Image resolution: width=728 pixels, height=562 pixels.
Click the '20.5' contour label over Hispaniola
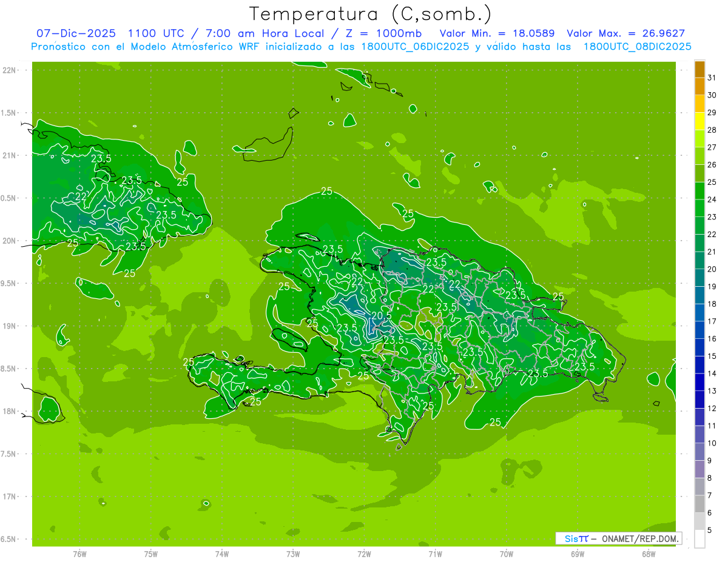point(381,315)
